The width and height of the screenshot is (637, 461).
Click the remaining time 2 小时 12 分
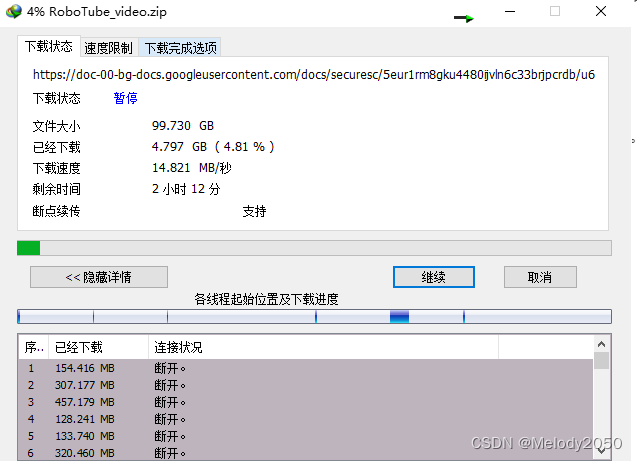[186, 189]
